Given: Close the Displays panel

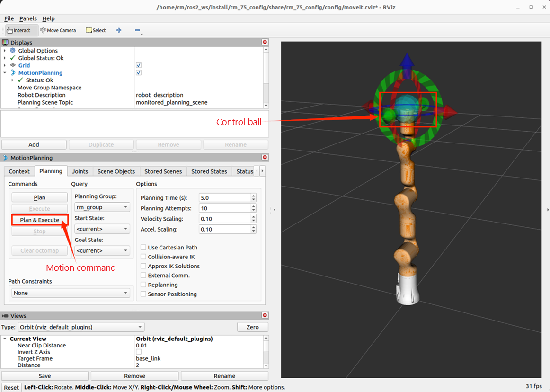Looking at the screenshot, I should pyautogui.click(x=265, y=42).
